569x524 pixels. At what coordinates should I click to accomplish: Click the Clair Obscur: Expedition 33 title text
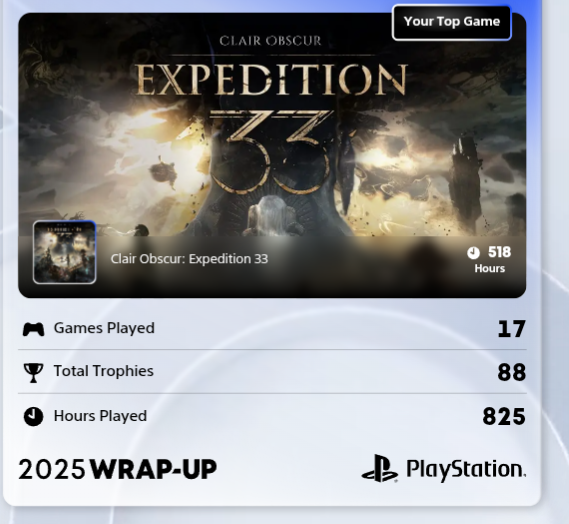tap(189, 259)
